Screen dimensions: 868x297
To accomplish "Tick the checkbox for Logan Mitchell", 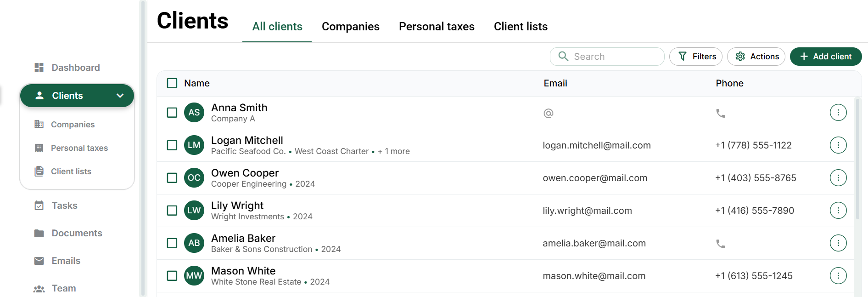I will 172,145.
